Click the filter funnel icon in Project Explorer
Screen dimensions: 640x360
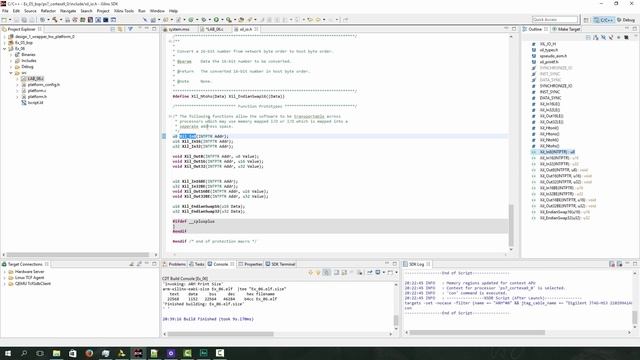[130, 29]
